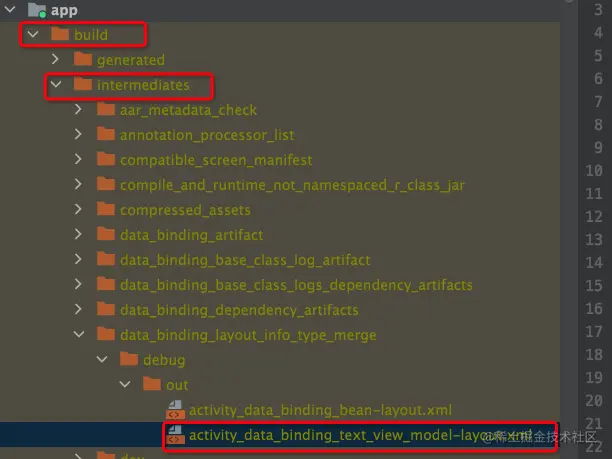
Task: Click the annotation_processor_list folder icon
Action: coord(106,133)
